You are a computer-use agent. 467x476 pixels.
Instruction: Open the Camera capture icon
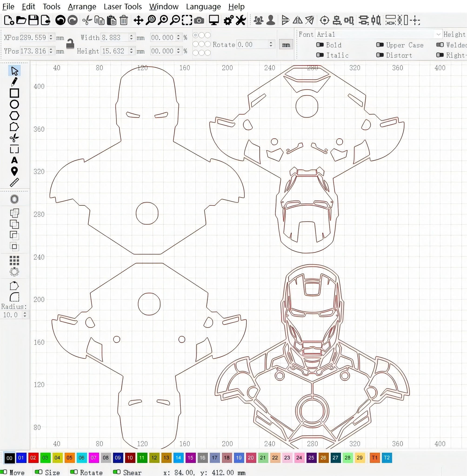pyautogui.click(x=199, y=20)
